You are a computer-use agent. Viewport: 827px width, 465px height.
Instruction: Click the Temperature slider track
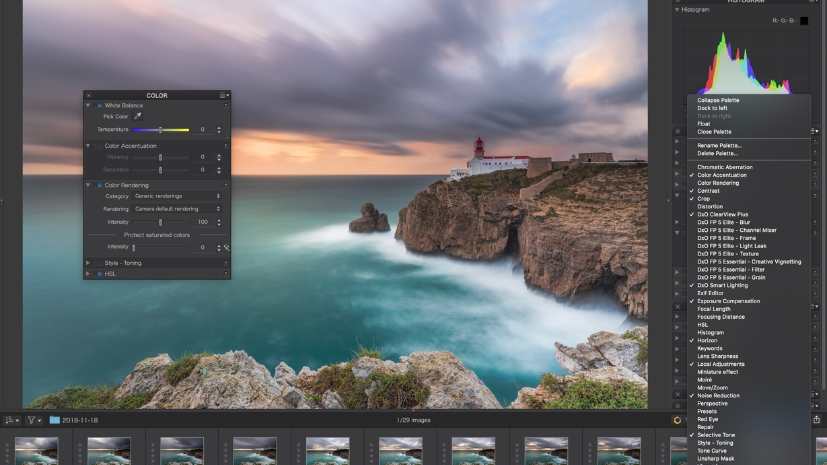pyautogui.click(x=160, y=130)
